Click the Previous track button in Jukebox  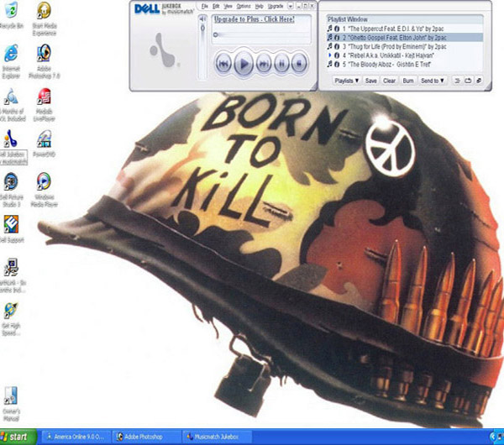click(223, 64)
